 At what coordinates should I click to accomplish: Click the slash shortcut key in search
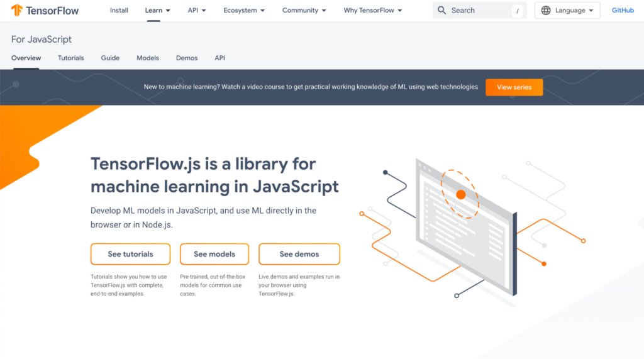pos(518,11)
